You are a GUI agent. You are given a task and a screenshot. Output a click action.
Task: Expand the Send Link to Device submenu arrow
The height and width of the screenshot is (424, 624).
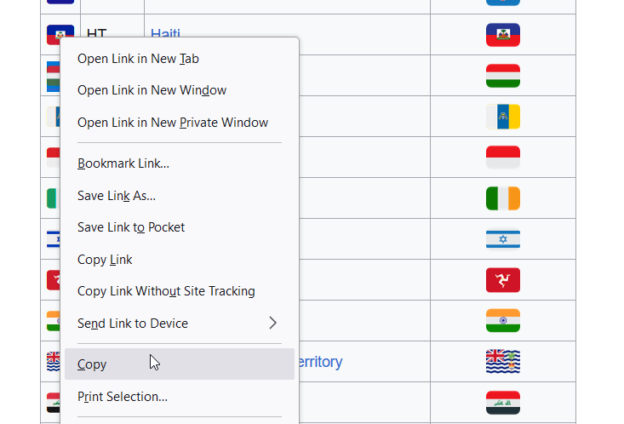tap(273, 323)
